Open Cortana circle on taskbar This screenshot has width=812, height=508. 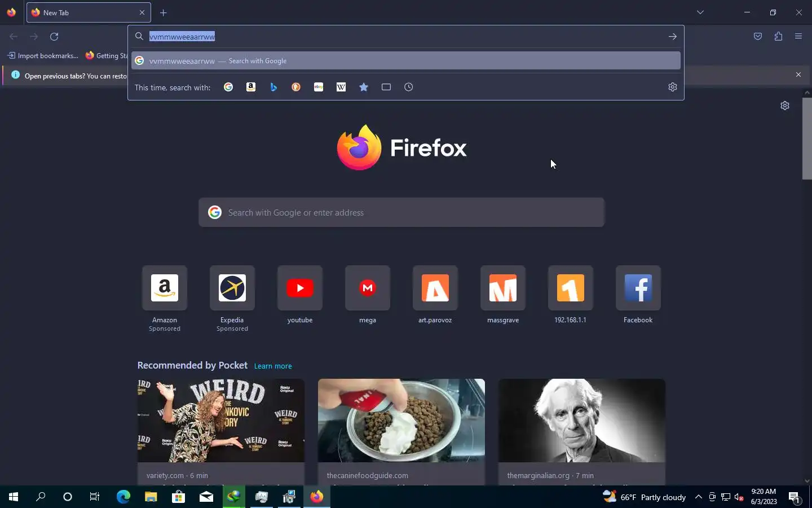(x=68, y=497)
